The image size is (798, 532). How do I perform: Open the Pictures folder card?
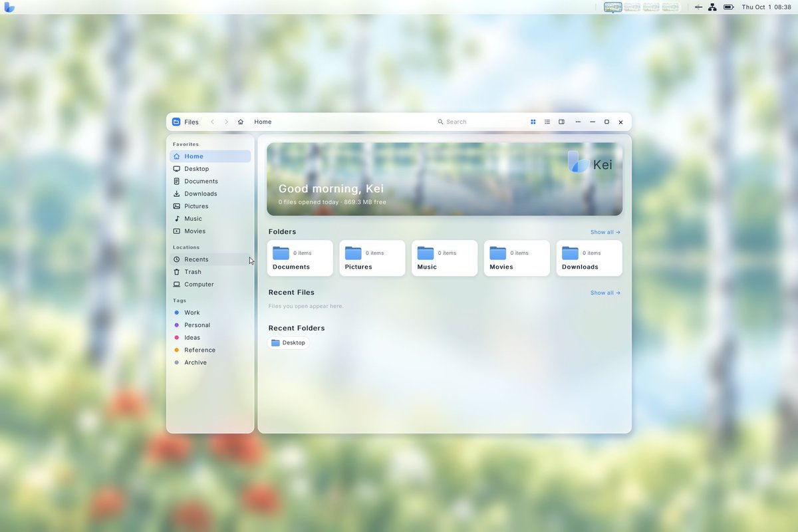(x=372, y=258)
